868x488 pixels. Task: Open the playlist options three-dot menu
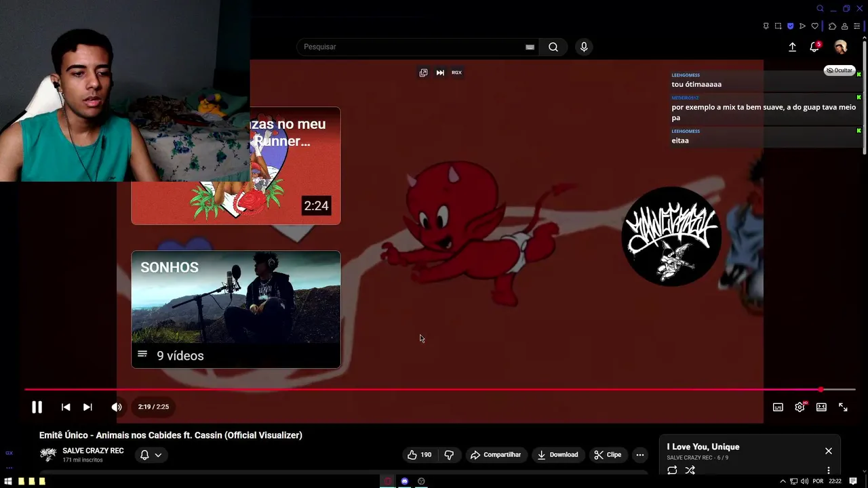click(828, 470)
